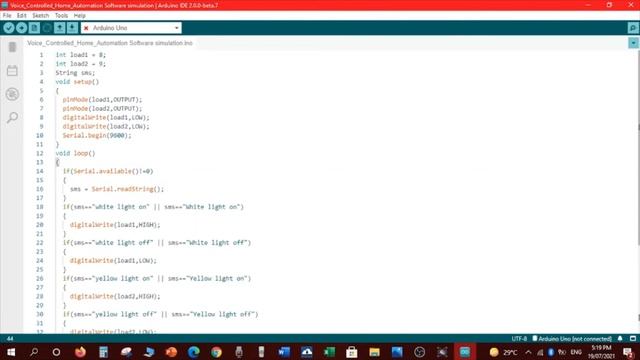640x360 pixels.
Task: Click the Save sketch down-arrow icon
Action: tap(72, 28)
